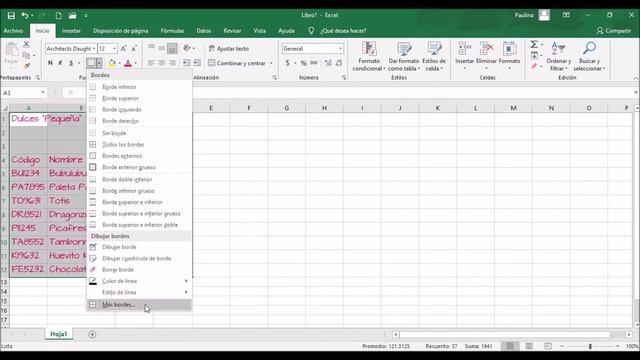
Task: Open Buscar y seleccionar
Action: (589, 56)
